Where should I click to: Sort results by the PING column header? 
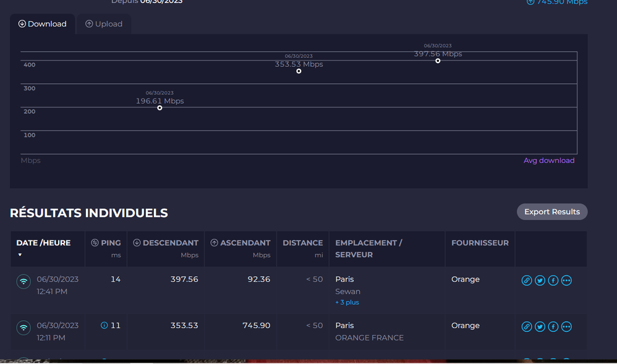106,243
